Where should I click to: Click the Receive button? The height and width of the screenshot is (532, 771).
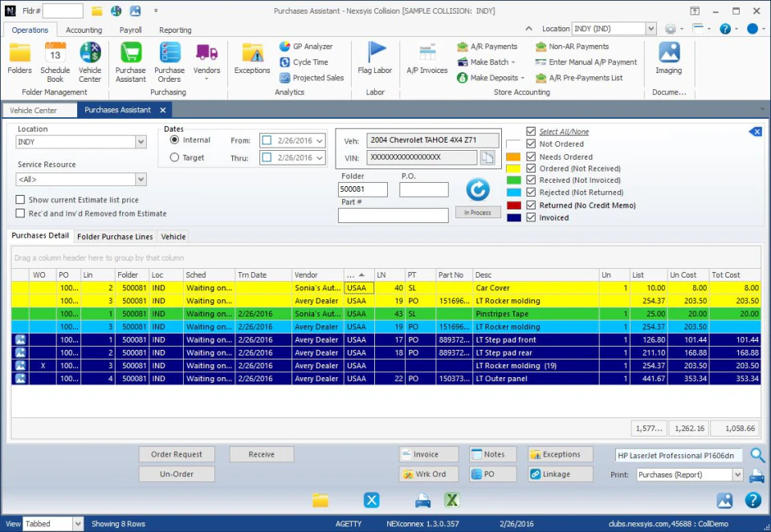pyautogui.click(x=261, y=454)
